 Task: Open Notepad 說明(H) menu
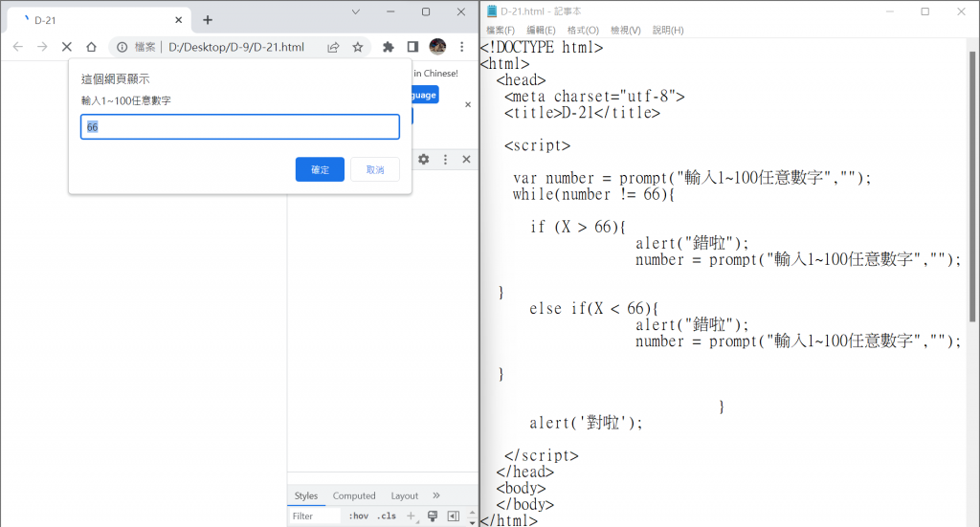[x=667, y=30]
